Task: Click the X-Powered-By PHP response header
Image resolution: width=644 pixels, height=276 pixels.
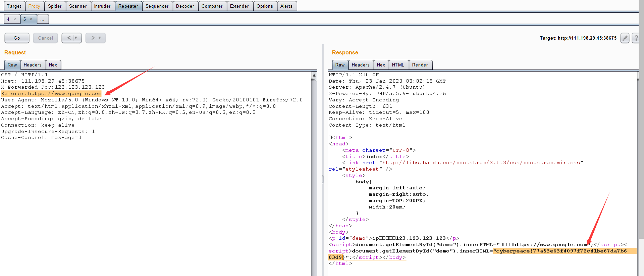Action: click(387, 94)
